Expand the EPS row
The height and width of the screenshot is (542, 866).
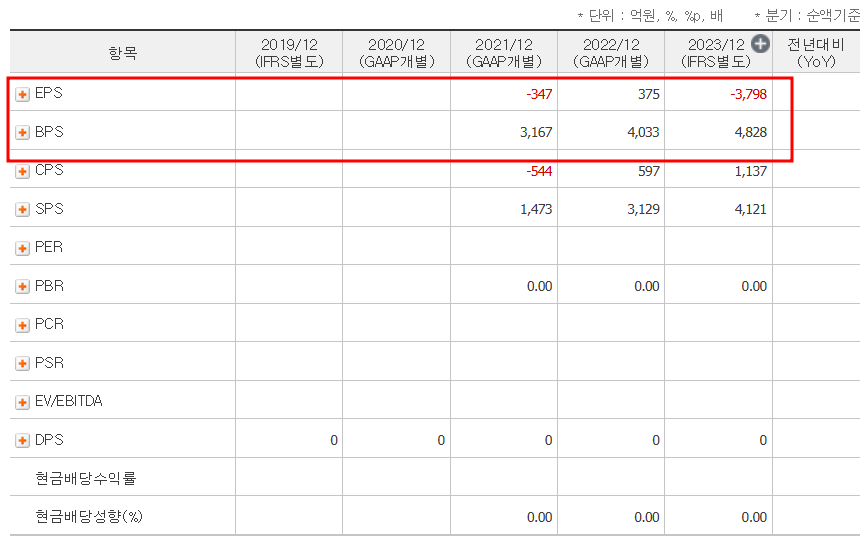pyautogui.click(x=22, y=94)
